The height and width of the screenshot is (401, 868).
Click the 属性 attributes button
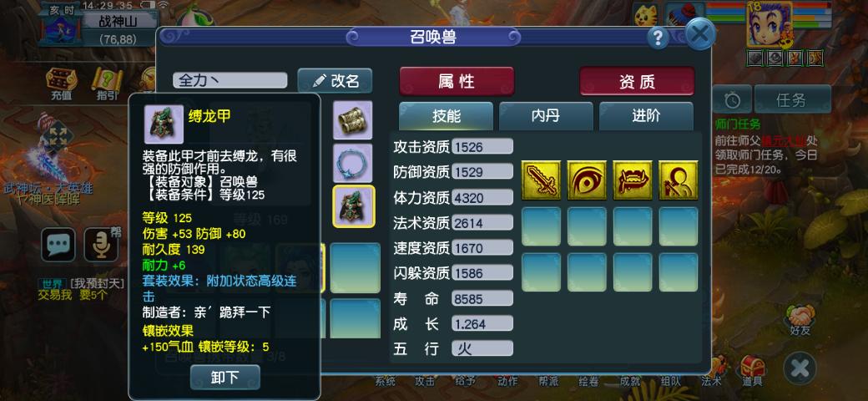(457, 81)
